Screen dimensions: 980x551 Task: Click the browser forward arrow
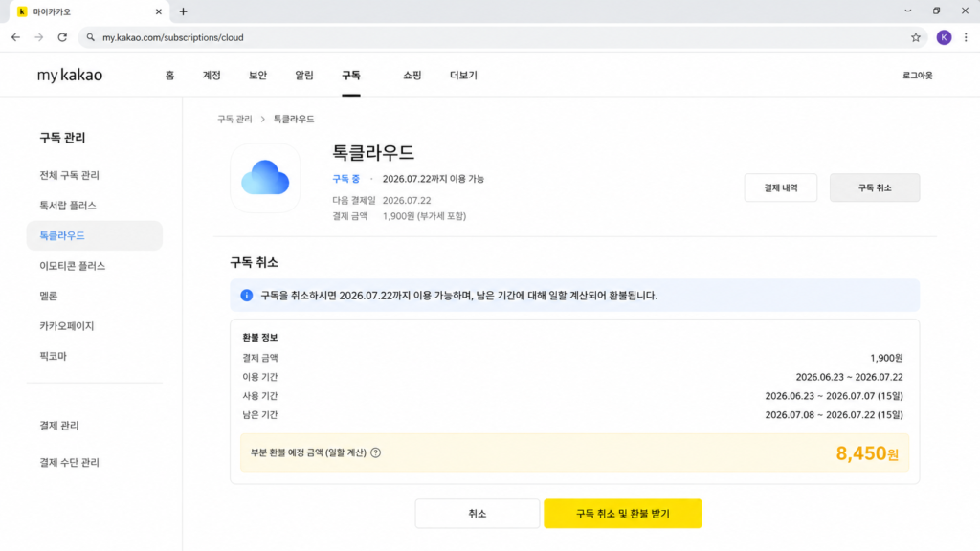tap(38, 37)
